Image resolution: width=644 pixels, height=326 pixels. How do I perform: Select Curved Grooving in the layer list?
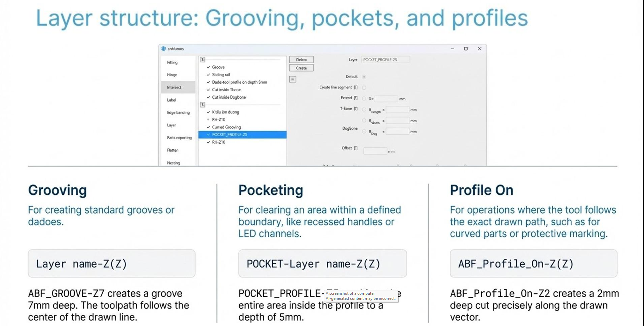click(x=226, y=127)
